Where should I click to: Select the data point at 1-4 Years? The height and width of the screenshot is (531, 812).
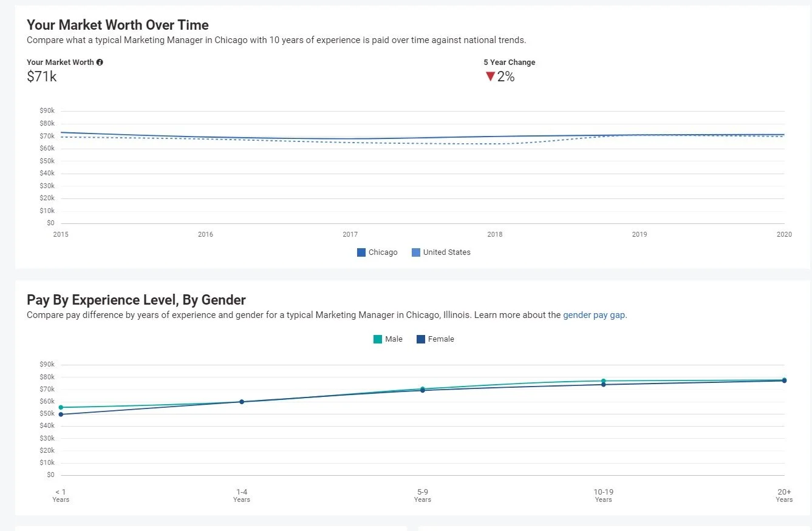click(242, 402)
